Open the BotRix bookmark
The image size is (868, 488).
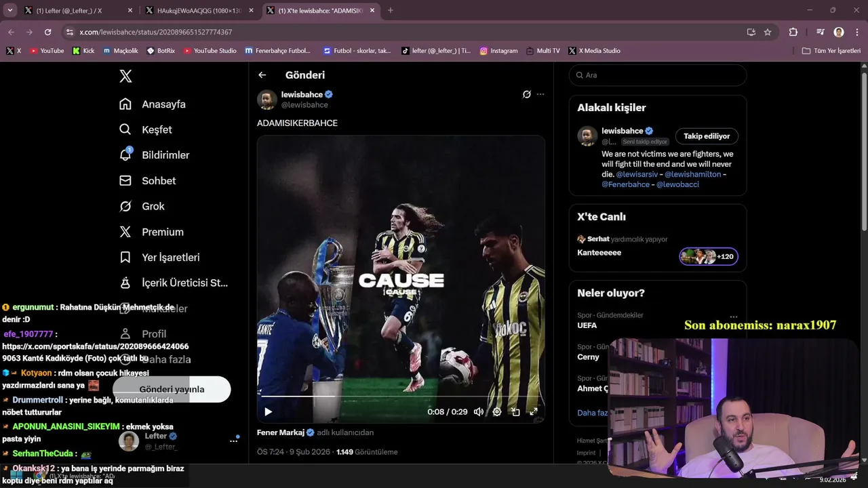click(161, 51)
